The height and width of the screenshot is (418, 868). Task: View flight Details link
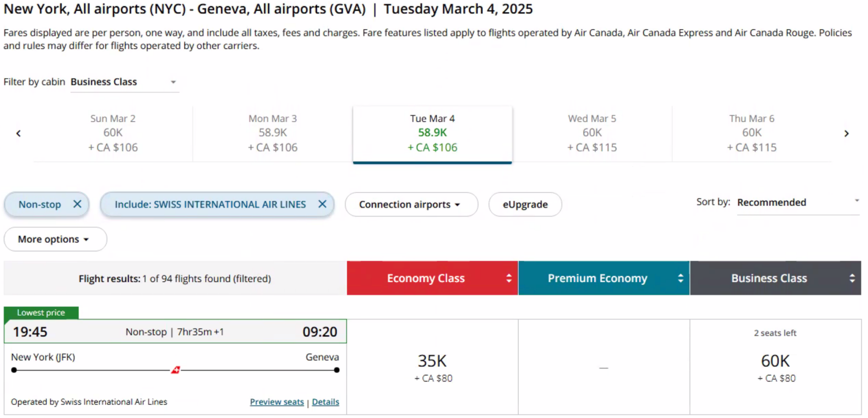coord(325,402)
